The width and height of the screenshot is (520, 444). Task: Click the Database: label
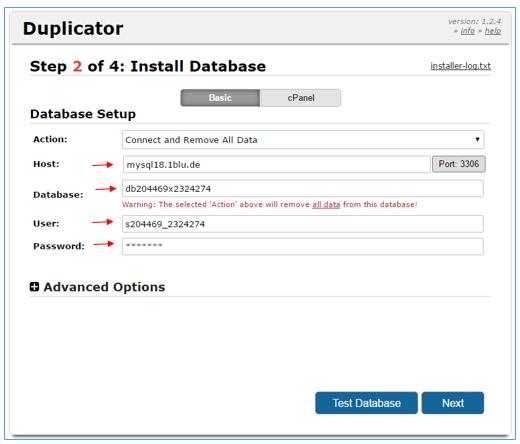click(58, 195)
